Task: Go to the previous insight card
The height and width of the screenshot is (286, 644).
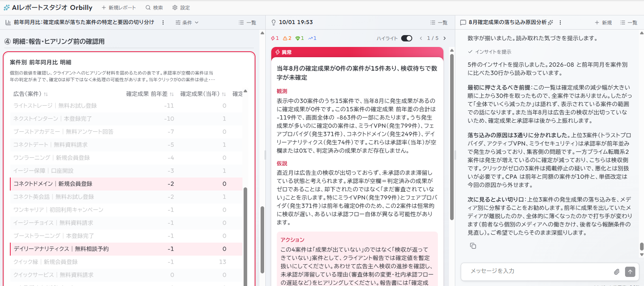Action: coord(421,38)
